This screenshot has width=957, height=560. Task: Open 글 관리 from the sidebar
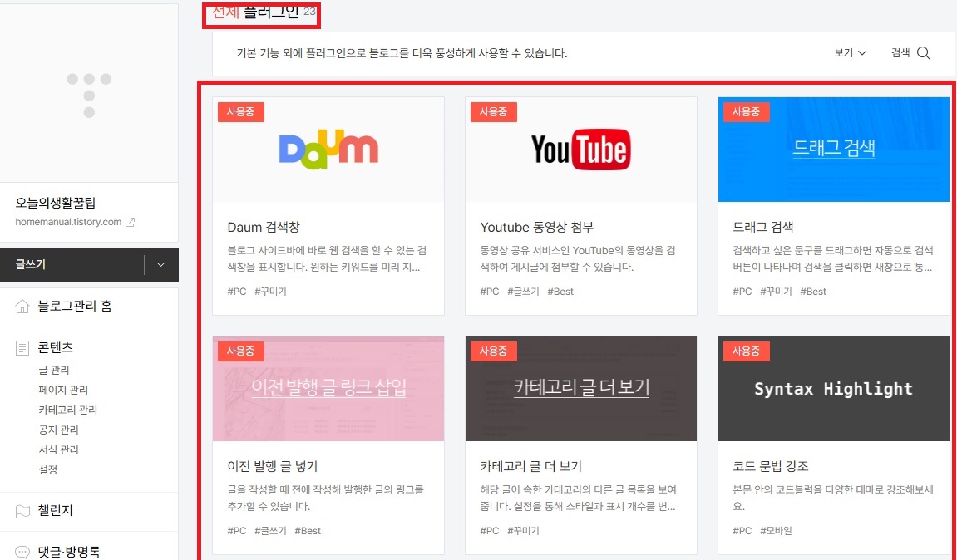52,369
